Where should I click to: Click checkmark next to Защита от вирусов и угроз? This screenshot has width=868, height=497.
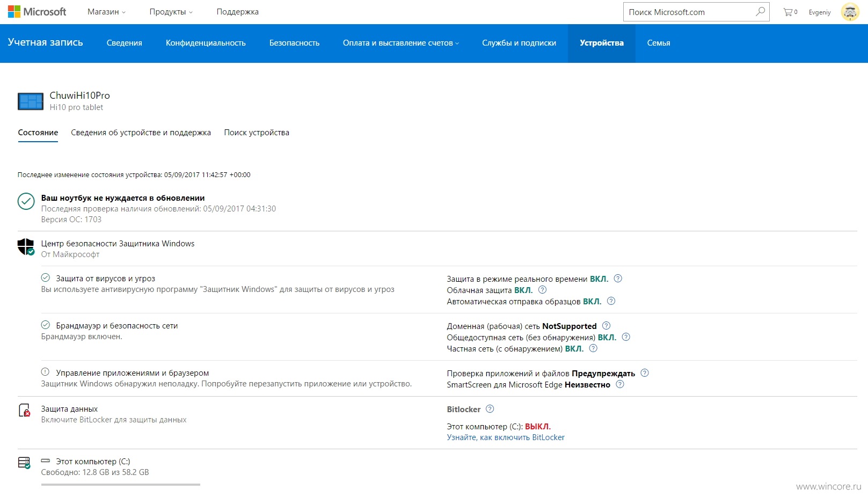(x=46, y=277)
